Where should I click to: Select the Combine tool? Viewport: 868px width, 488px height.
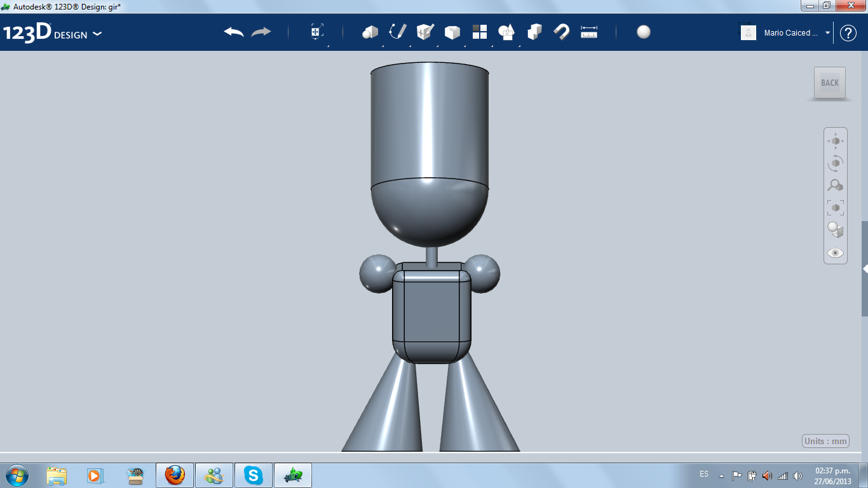pyautogui.click(x=534, y=32)
